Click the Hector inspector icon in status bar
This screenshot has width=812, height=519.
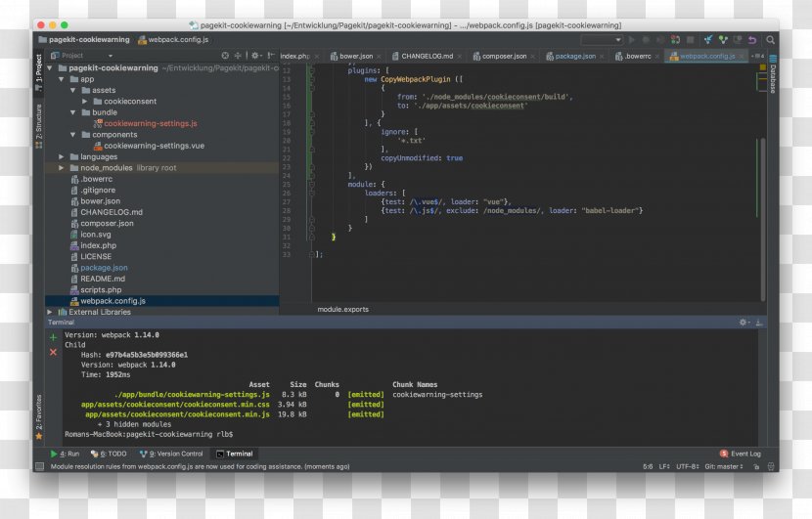click(x=771, y=467)
